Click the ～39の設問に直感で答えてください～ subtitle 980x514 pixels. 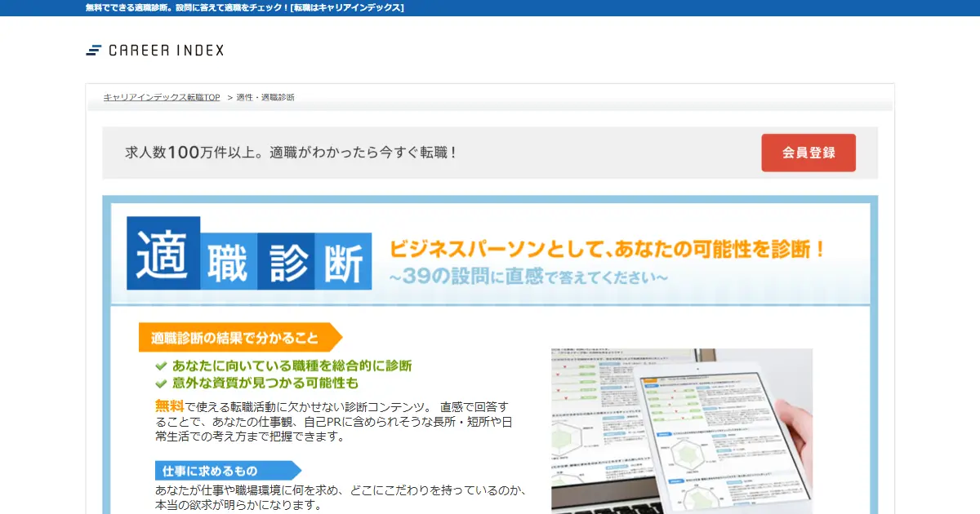(x=528, y=277)
